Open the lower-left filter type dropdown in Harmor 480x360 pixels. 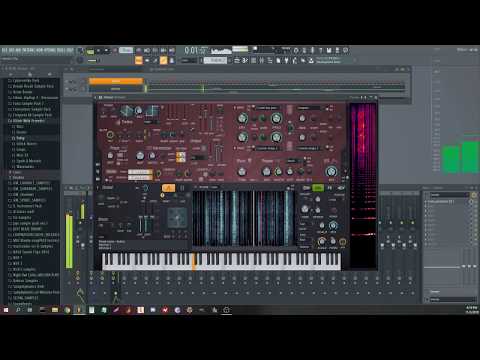pos(268,148)
